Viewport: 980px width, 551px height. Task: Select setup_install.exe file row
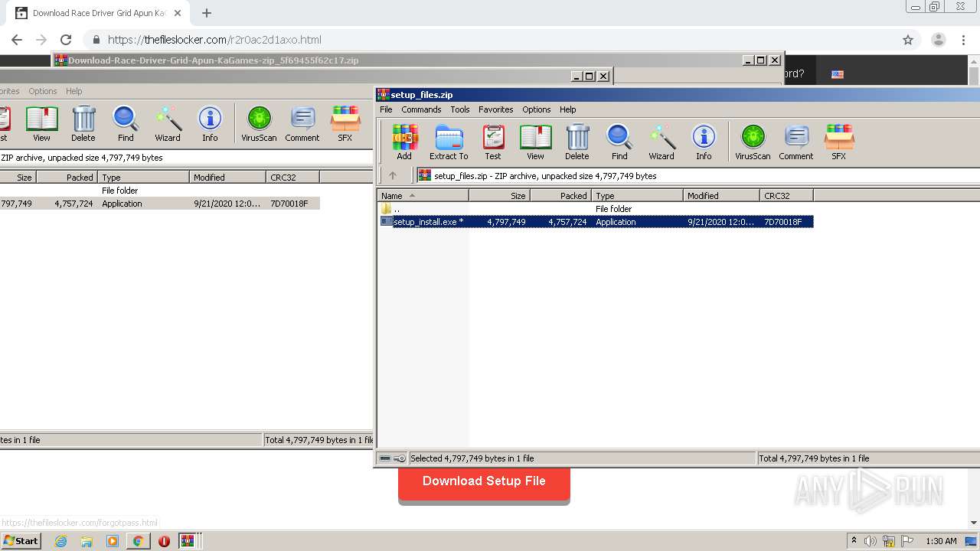596,222
